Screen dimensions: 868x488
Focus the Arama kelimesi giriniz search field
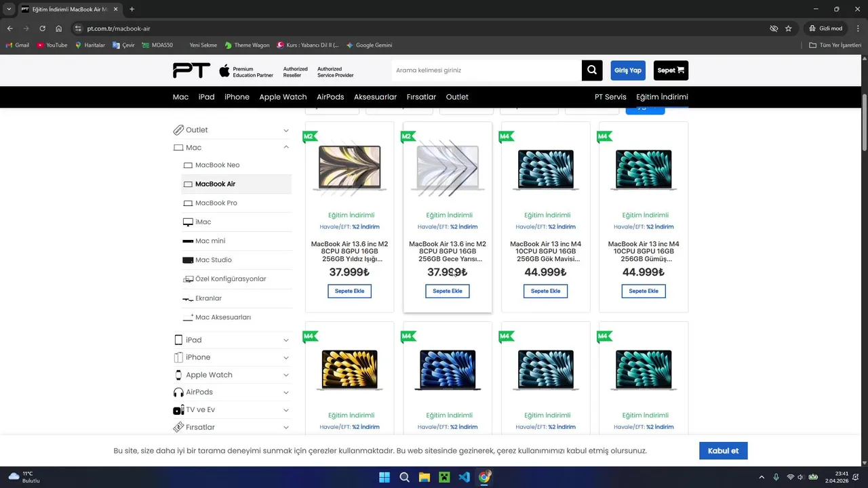click(x=486, y=70)
